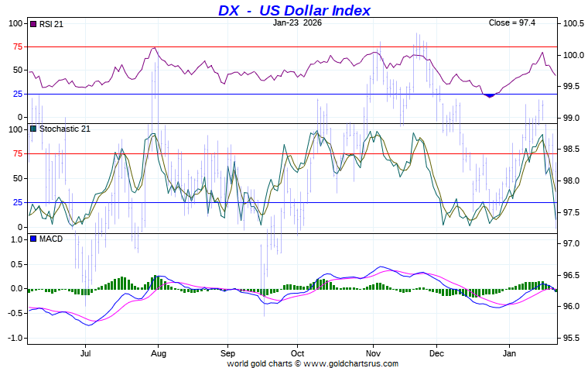Screen dimensions: 588x368
Task: Click the 100.5 price axis label
Action: point(573,23)
